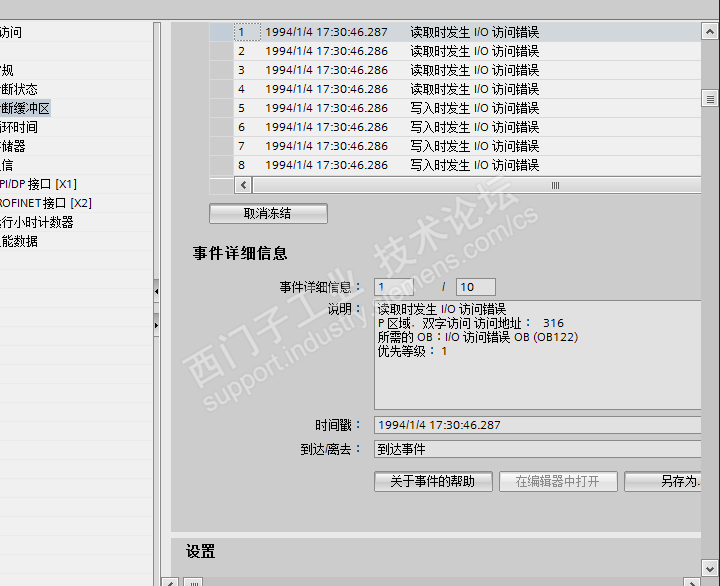Select event row 6 in diagnostic buffer

[x=456, y=127]
